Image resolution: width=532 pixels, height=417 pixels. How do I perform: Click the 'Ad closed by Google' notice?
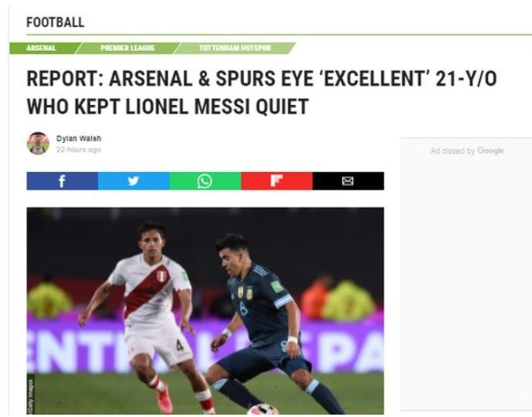467,151
